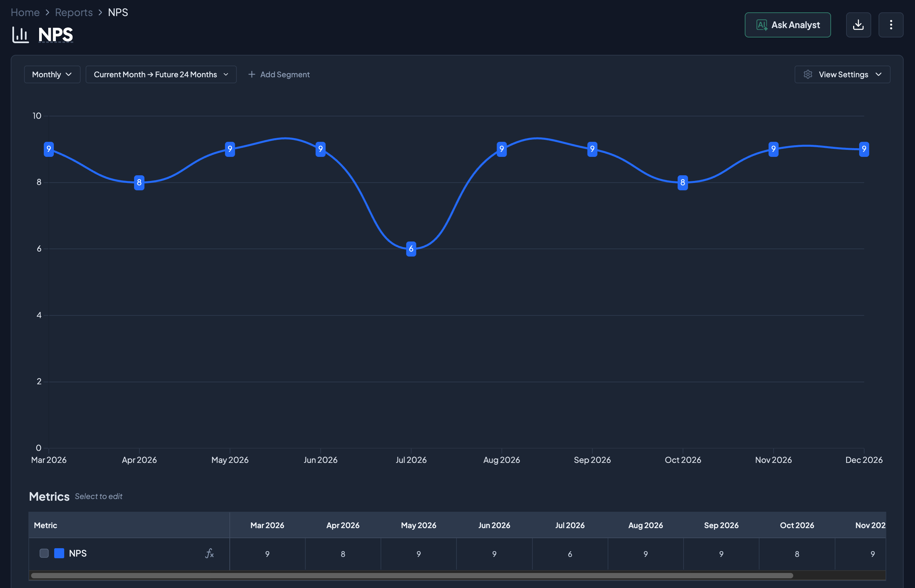915x588 pixels.
Task: Click the download report icon
Action: 858,25
